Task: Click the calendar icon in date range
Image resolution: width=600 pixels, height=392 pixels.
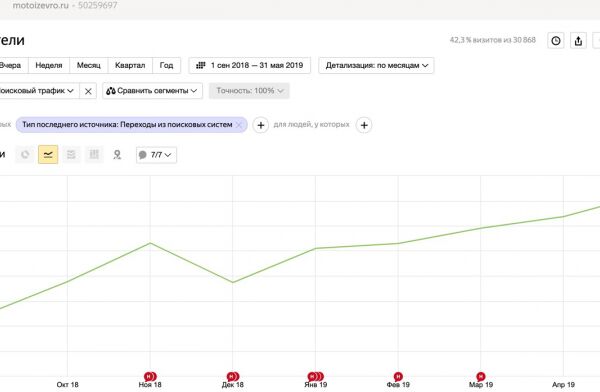Action: click(x=201, y=65)
